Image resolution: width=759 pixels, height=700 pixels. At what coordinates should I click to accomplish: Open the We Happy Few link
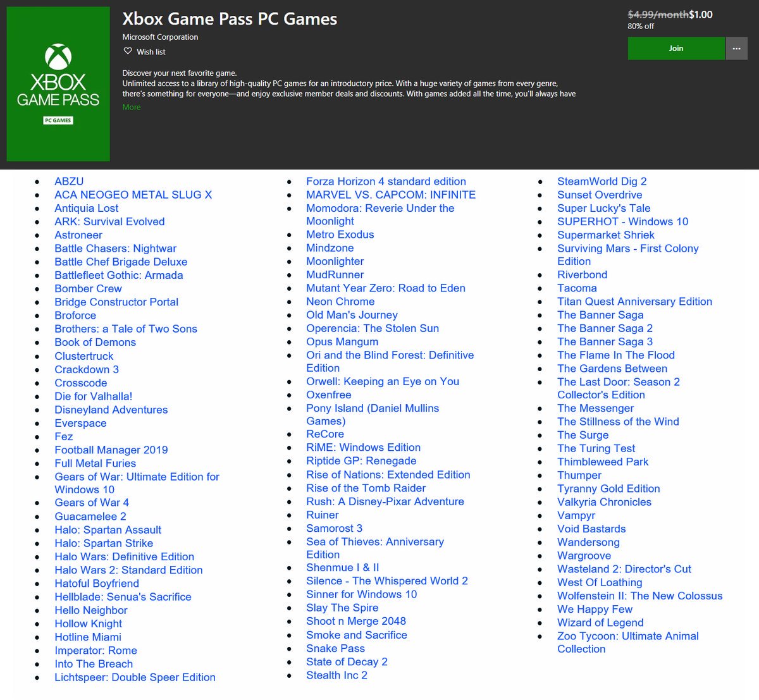[x=595, y=609]
